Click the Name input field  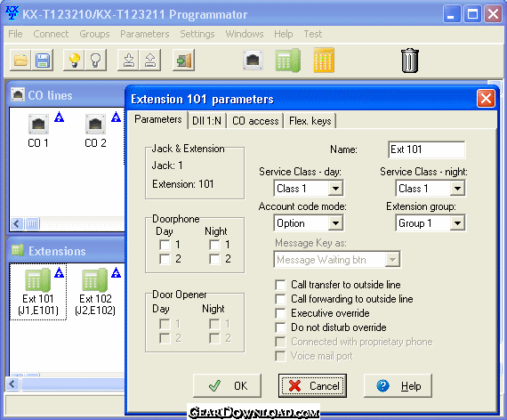click(426, 149)
